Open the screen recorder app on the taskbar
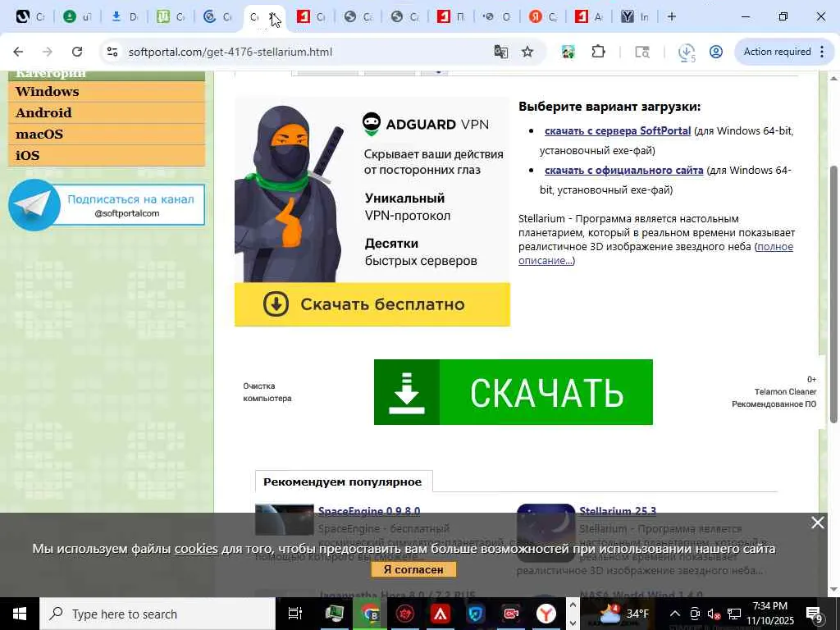This screenshot has width=840, height=630. [510, 614]
